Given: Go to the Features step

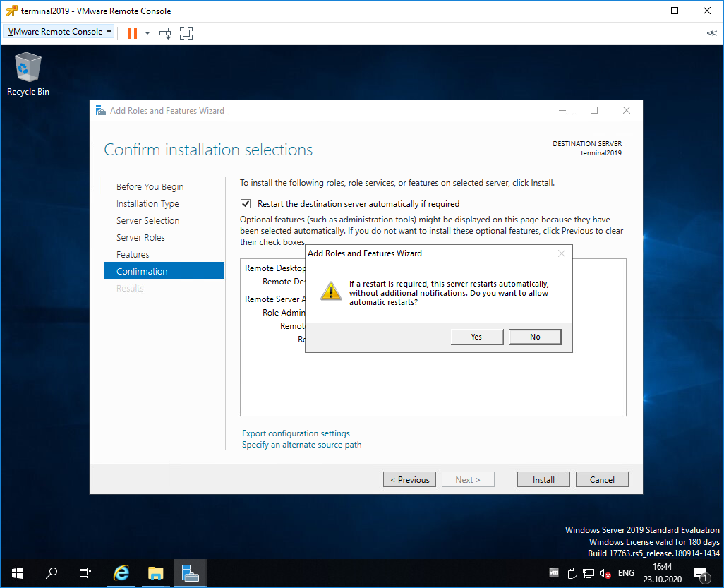Looking at the screenshot, I should [x=133, y=255].
